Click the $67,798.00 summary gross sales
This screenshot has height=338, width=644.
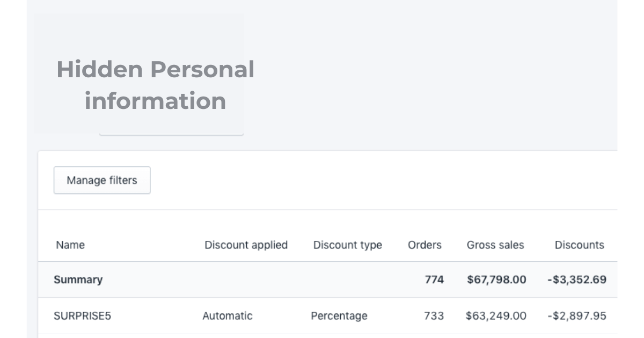[x=496, y=280]
